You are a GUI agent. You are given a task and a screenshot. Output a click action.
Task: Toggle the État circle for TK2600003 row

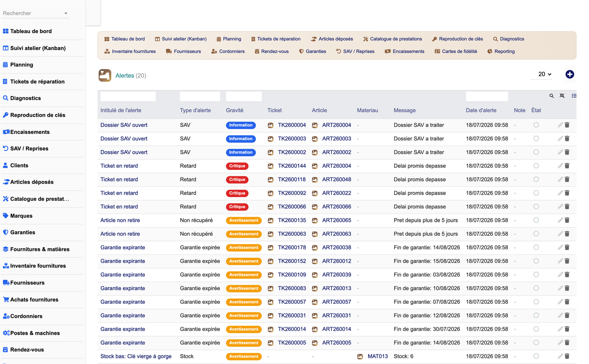click(536, 139)
